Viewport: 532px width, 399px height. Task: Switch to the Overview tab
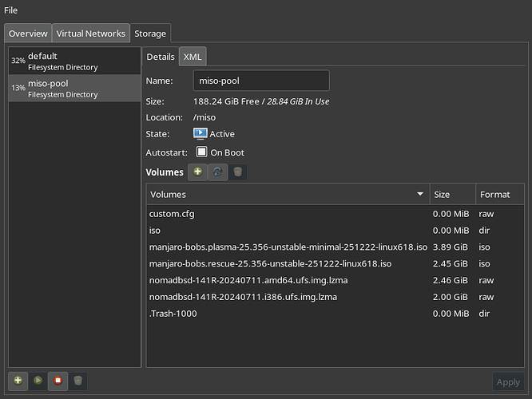point(28,34)
